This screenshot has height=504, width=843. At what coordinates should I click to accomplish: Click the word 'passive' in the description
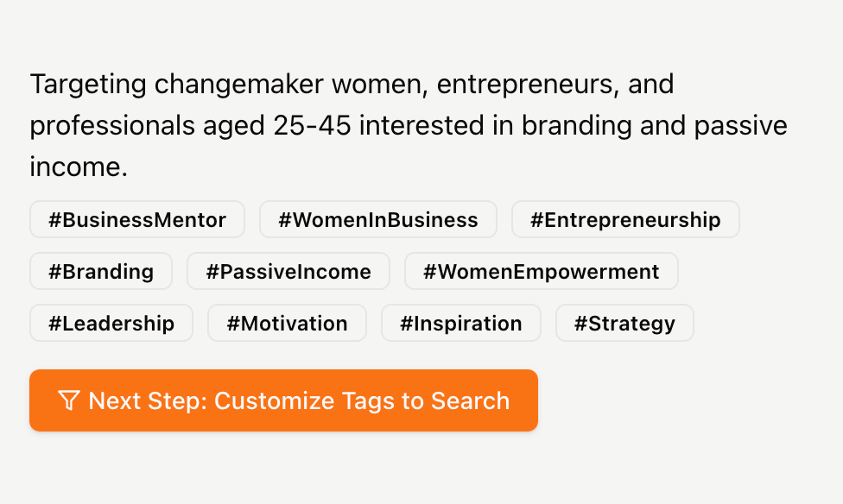pyautogui.click(x=740, y=127)
